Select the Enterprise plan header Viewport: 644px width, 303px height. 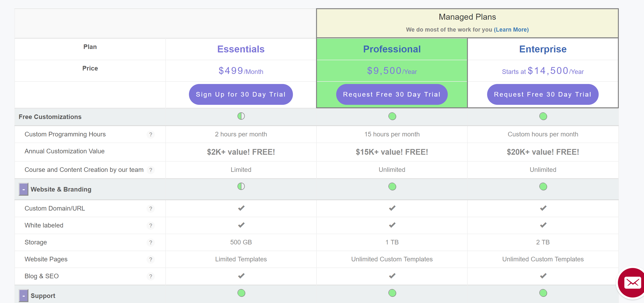543,49
